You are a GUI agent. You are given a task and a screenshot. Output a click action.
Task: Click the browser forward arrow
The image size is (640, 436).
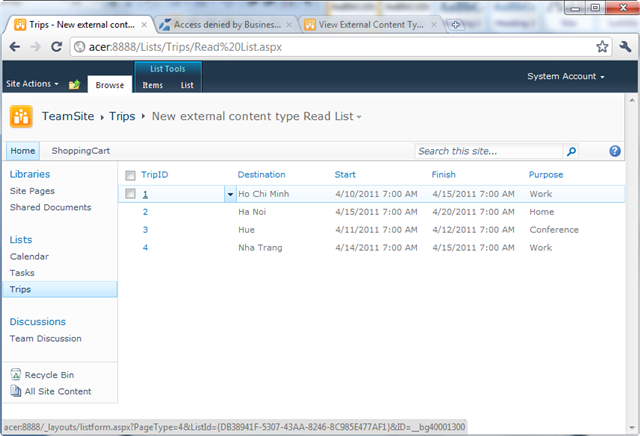pyautogui.click(x=36, y=47)
